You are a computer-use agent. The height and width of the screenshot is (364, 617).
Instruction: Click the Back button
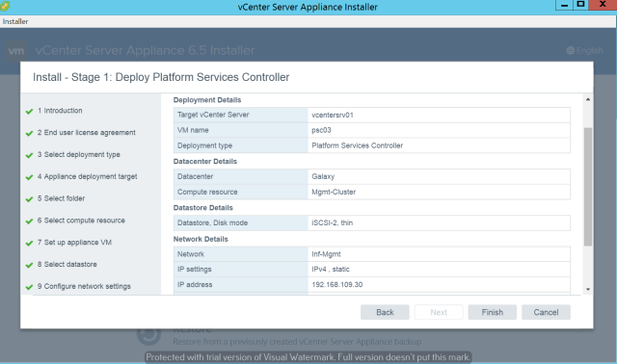point(385,312)
